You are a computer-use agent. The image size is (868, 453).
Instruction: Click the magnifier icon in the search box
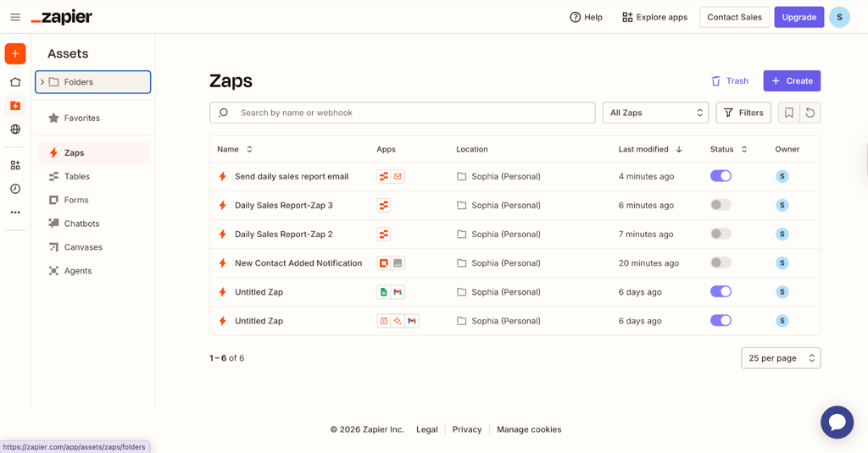pyautogui.click(x=223, y=113)
